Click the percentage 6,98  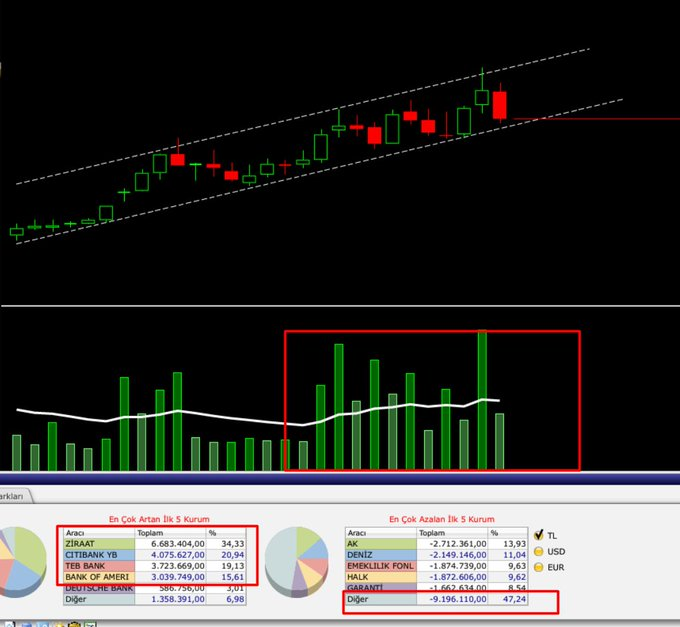coord(235,599)
